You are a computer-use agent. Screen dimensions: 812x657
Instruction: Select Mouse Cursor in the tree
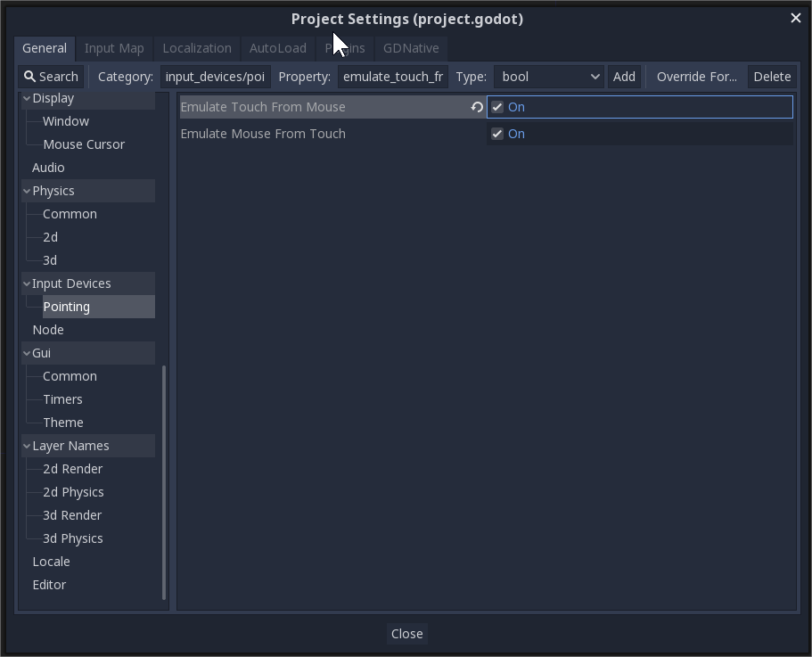coord(84,144)
